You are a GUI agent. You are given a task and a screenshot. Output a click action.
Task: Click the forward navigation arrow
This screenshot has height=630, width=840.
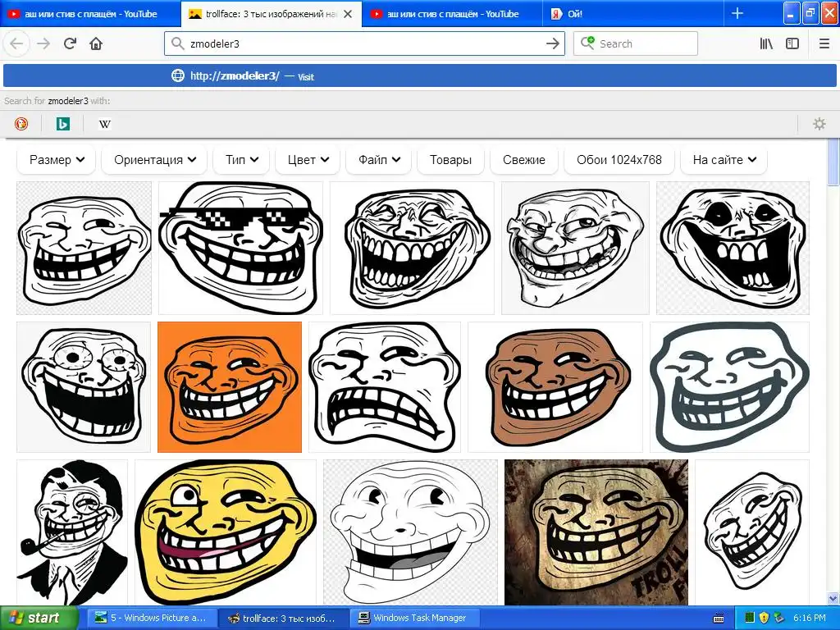(43, 43)
